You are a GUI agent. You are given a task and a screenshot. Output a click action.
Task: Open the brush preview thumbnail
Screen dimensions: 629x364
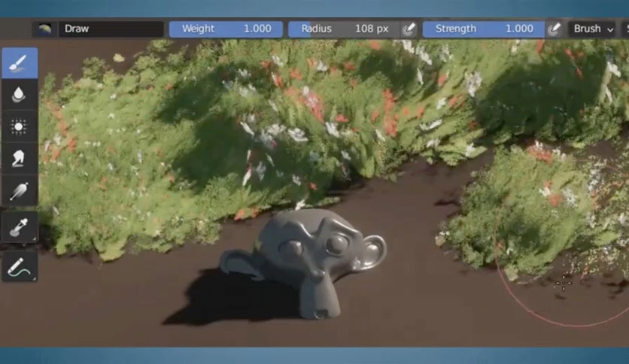(x=44, y=29)
